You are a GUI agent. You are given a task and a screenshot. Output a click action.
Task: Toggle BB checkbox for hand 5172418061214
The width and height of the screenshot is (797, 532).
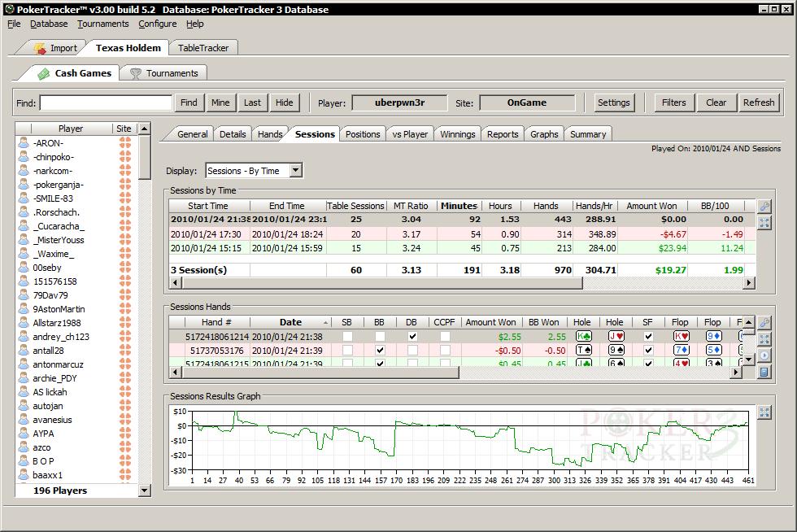pos(380,336)
